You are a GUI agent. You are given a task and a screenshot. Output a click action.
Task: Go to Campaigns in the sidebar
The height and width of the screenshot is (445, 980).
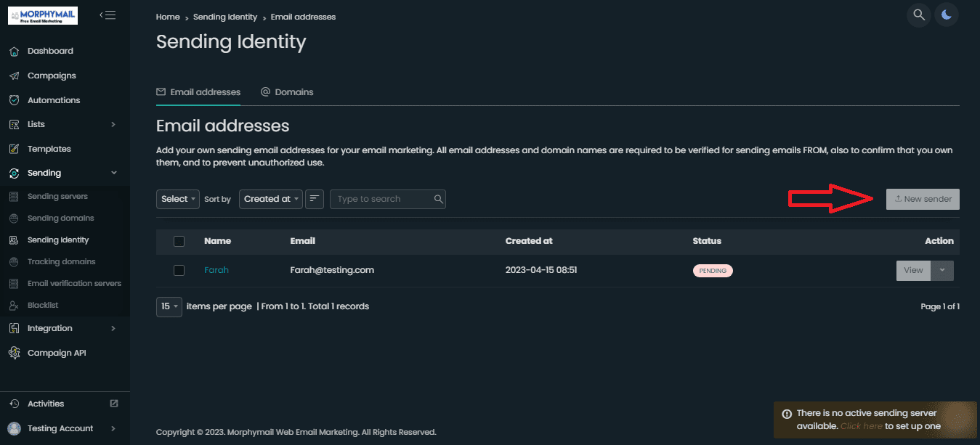click(52, 75)
